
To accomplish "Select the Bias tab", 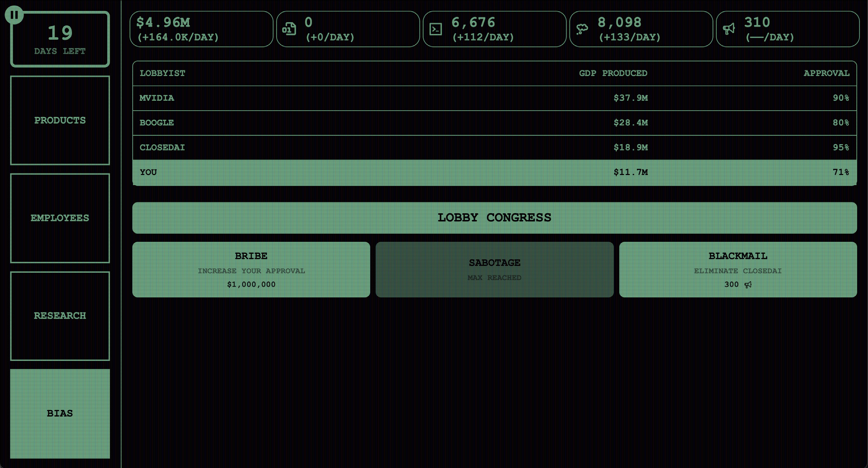I will click(x=60, y=413).
